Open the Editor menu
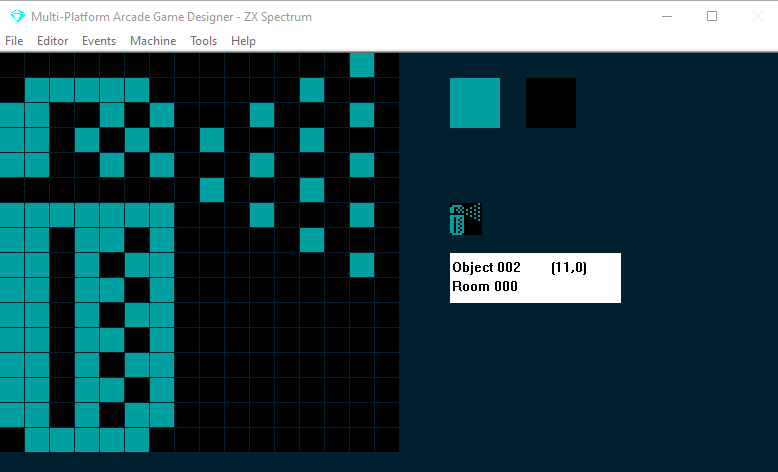 (53, 41)
